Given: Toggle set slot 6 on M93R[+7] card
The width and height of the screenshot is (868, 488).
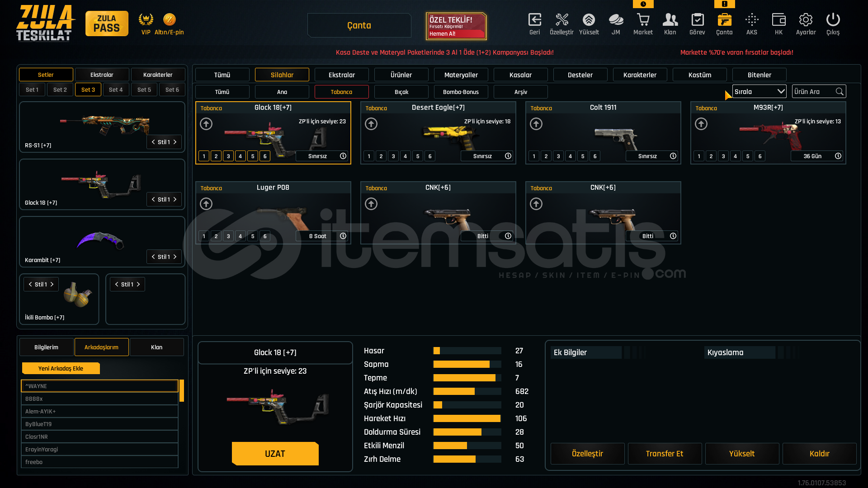Looking at the screenshot, I should (760, 156).
